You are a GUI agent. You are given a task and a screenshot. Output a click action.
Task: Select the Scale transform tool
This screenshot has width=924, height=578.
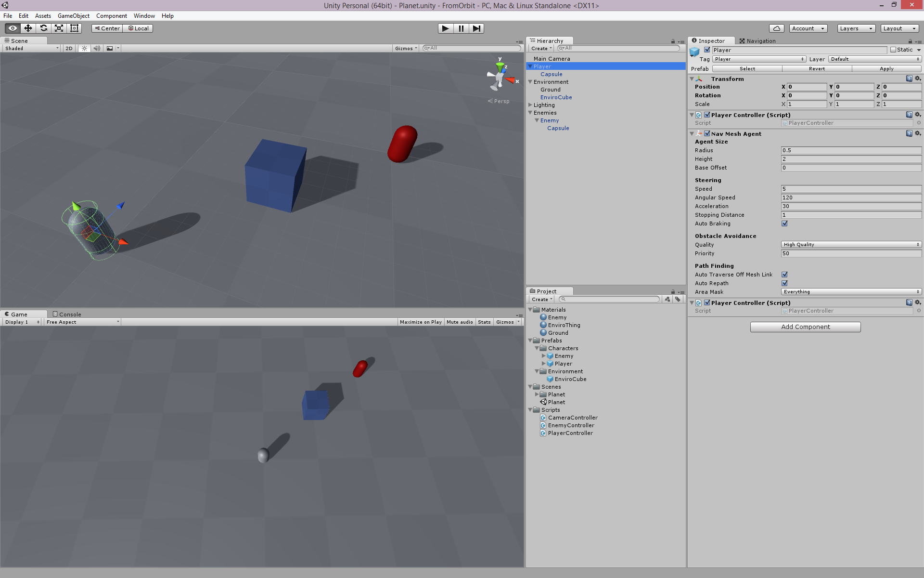coord(59,28)
